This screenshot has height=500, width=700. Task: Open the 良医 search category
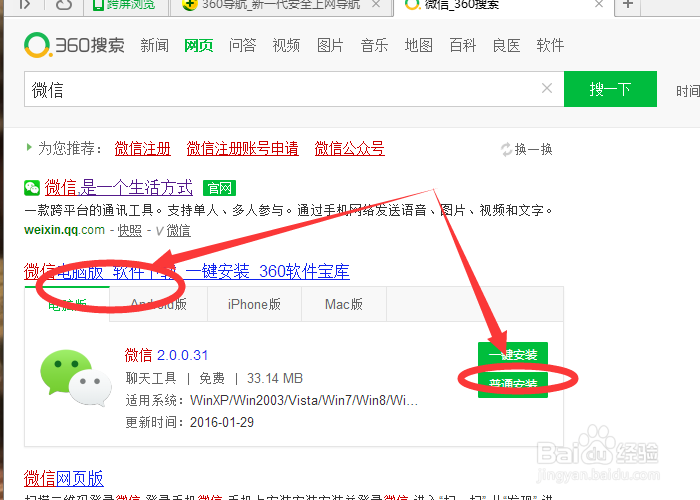point(506,46)
